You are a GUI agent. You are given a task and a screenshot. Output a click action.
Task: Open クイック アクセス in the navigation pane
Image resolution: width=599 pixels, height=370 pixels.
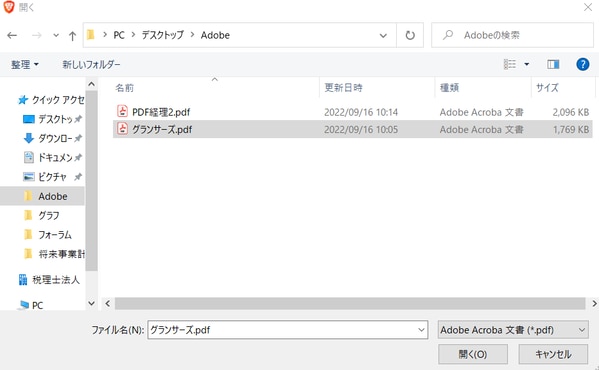pyautogui.click(x=58, y=100)
